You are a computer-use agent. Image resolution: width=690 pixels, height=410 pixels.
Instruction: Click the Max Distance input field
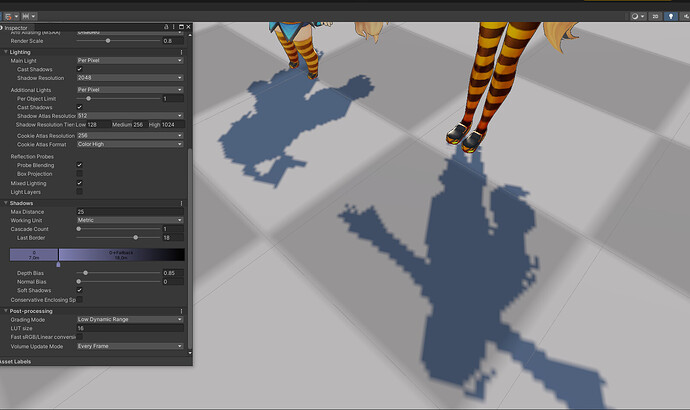pos(130,212)
